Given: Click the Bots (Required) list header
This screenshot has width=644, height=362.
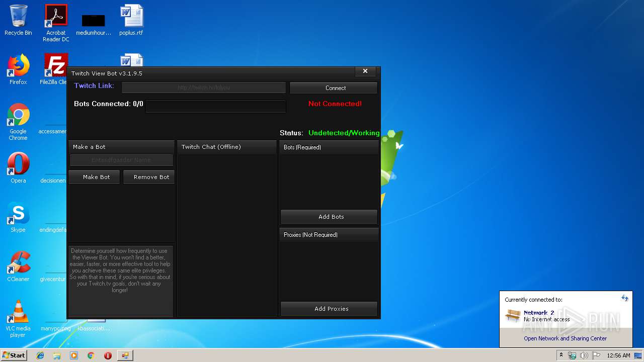Looking at the screenshot, I should pos(329,147).
